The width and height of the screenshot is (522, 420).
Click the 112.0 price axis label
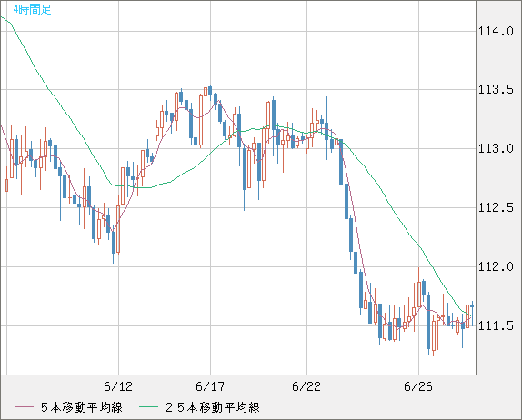coord(496,266)
